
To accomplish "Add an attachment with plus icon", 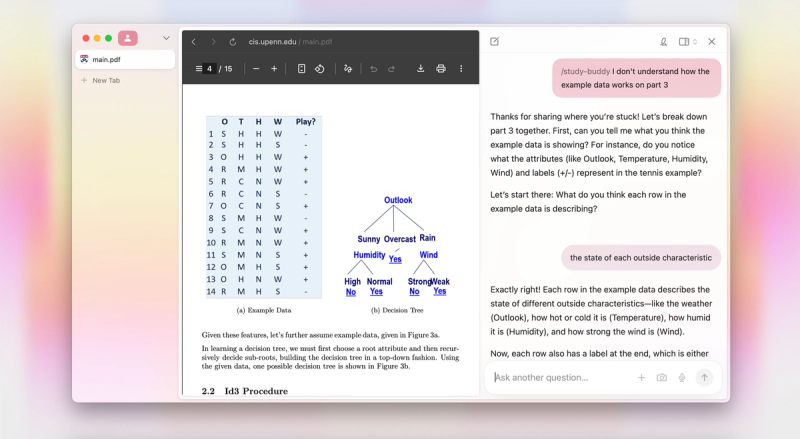I will coord(641,377).
